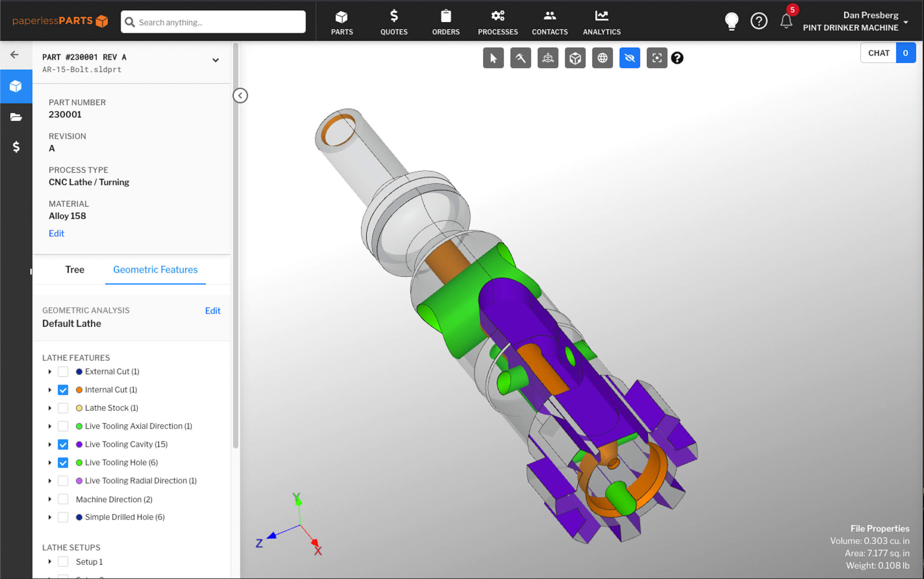Uncheck the Internal Cut checkbox
The height and width of the screenshot is (579, 924).
coord(63,390)
